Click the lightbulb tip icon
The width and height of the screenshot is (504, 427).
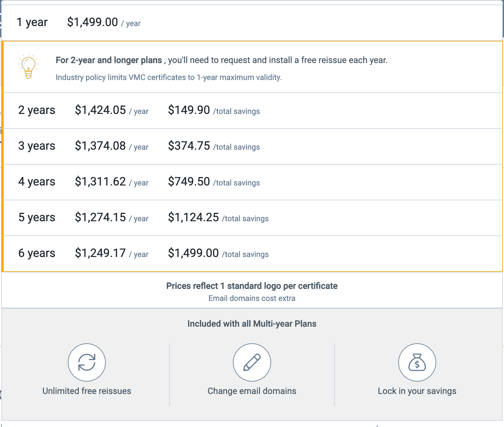pyautogui.click(x=28, y=67)
